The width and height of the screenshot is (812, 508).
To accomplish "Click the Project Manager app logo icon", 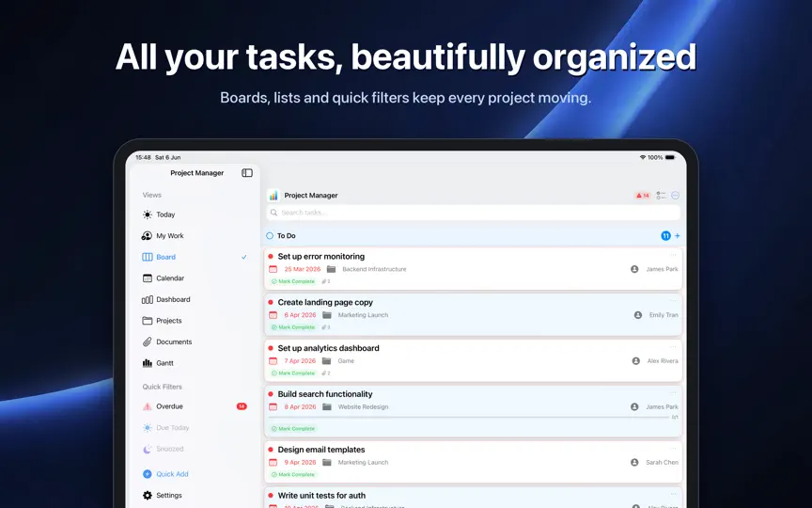I will pos(273,196).
